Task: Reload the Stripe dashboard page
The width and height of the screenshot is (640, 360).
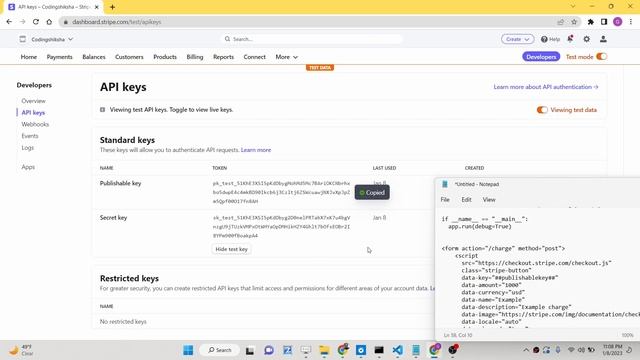Action: click(36, 22)
